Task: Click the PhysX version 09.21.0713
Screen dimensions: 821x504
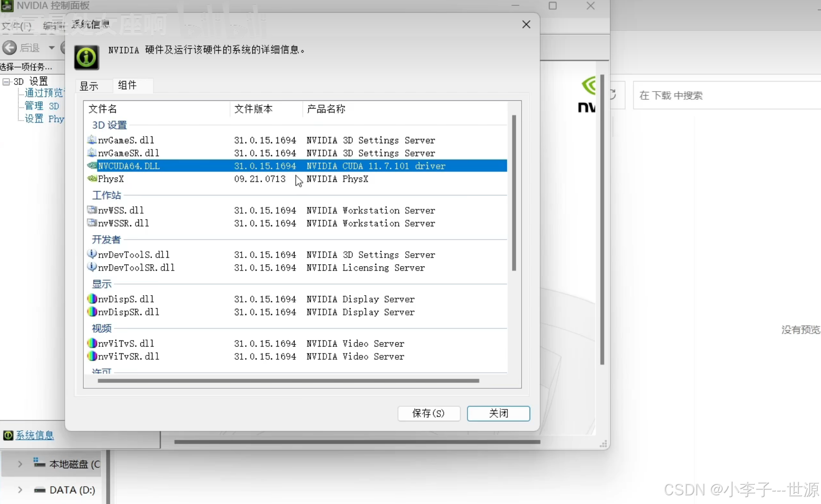Action: 260,179
